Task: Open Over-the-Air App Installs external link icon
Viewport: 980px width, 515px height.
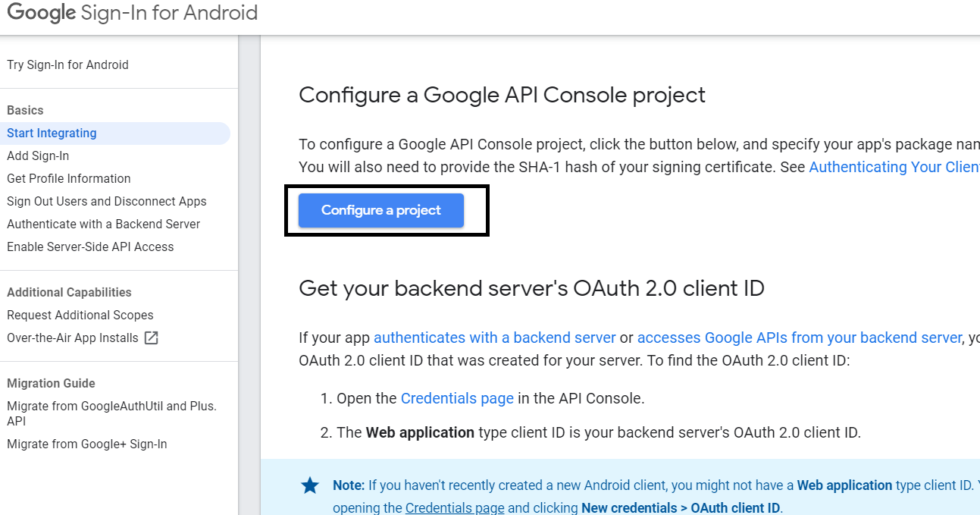Action: (x=151, y=338)
